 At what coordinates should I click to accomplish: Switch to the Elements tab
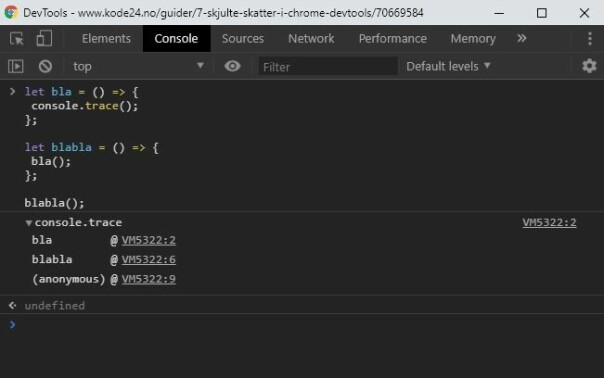(106, 39)
